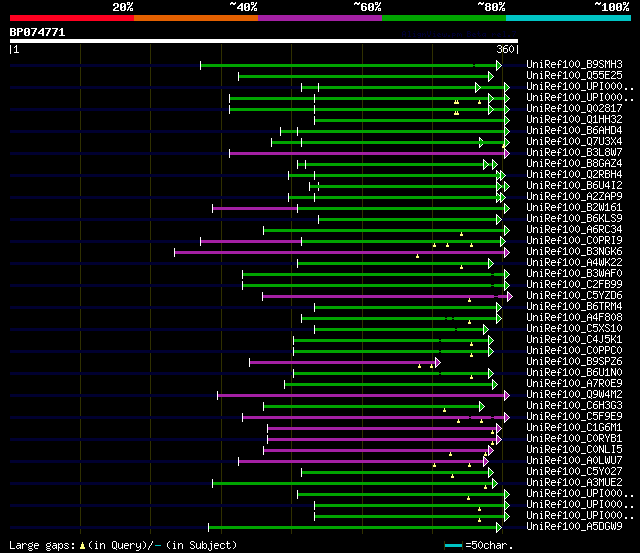Click the green alignment bar of UniRef100_B9SMH3
640x553 pixels.
(x=349, y=65)
